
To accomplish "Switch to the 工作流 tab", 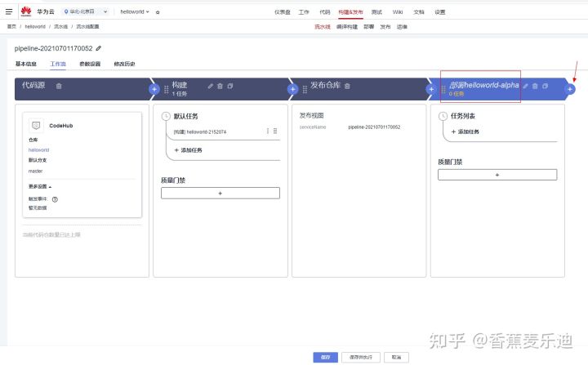I will tap(58, 64).
